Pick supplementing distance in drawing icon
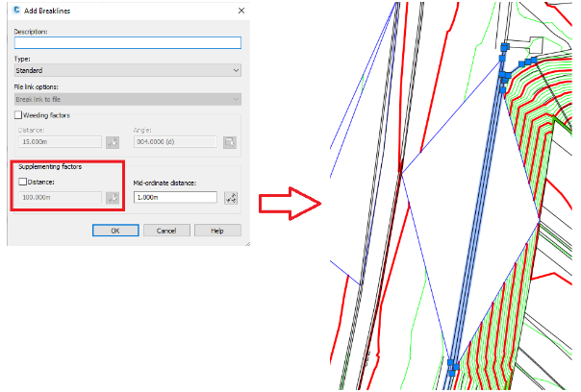This screenshot has width=581, height=392. click(x=113, y=198)
